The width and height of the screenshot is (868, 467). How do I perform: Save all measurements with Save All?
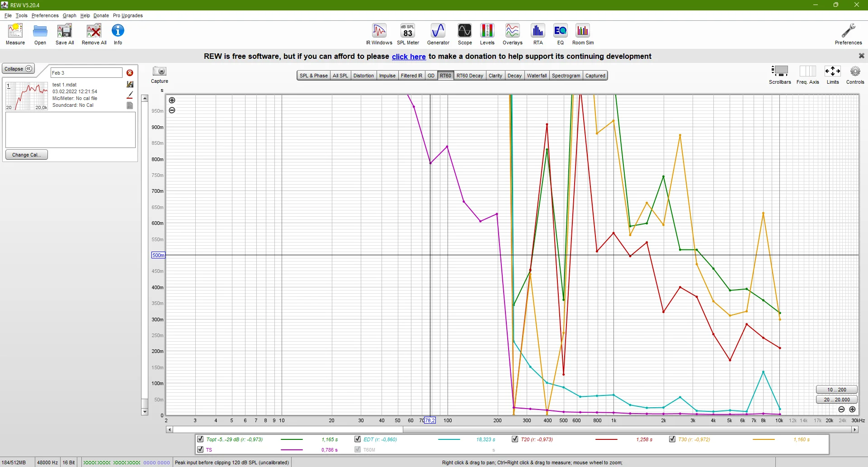click(x=65, y=34)
